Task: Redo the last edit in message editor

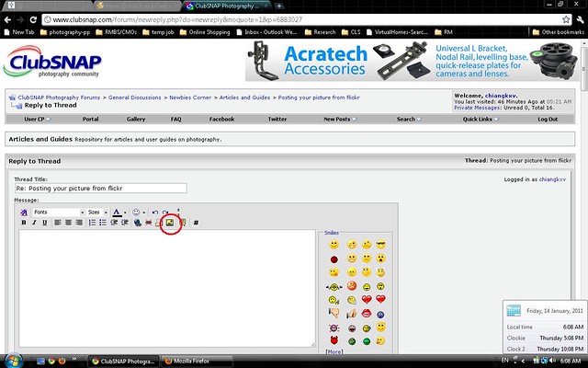Action: pos(165,213)
